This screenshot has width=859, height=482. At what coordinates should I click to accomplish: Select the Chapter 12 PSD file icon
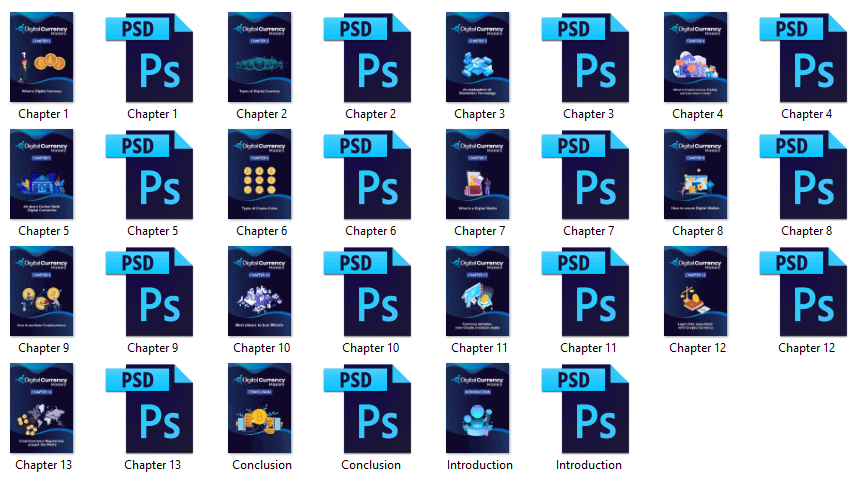point(804,292)
